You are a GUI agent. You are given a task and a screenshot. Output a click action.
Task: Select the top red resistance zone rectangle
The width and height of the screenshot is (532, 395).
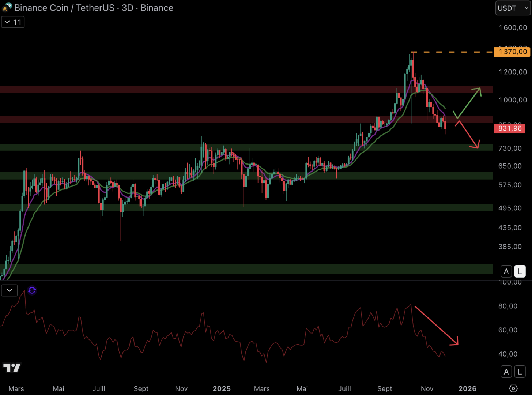click(x=219, y=90)
